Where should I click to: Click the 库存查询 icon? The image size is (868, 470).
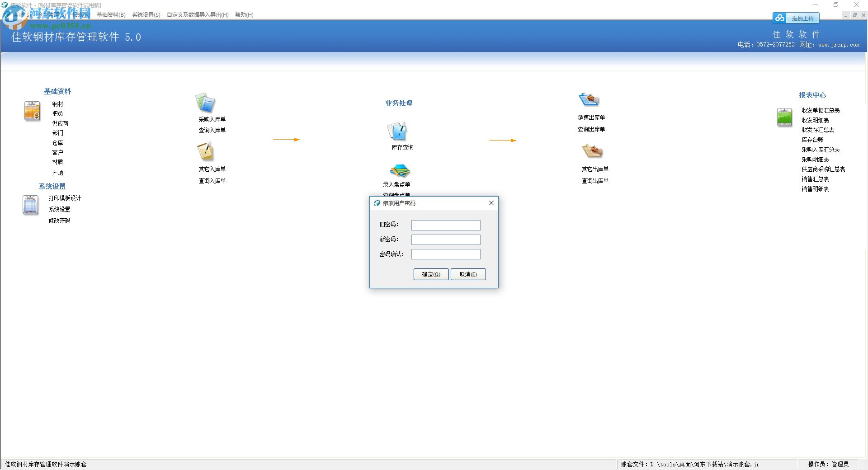point(397,131)
